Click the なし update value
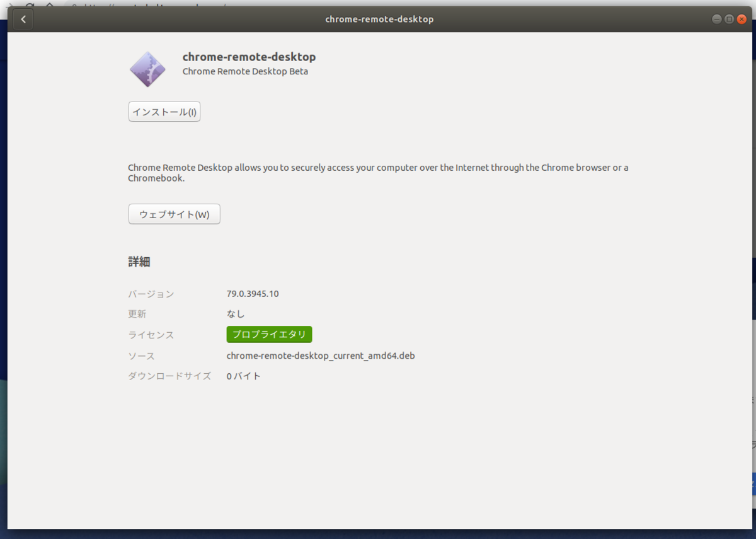 tap(236, 314)
